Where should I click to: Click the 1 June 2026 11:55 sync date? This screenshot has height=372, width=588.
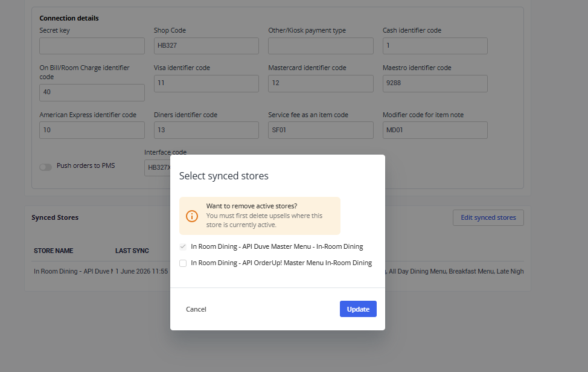pos(142,271)
